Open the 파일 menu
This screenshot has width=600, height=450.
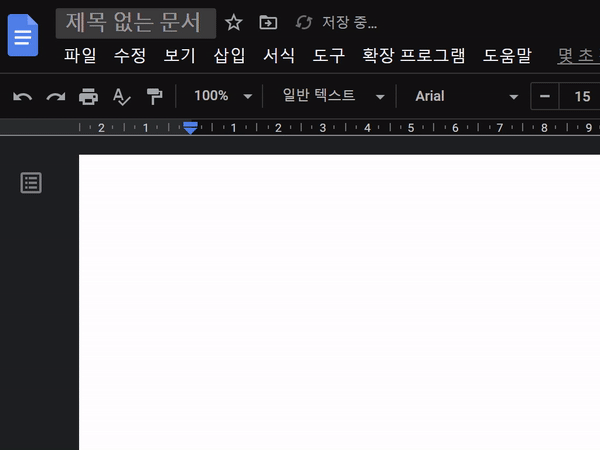[x=80, y=55]
